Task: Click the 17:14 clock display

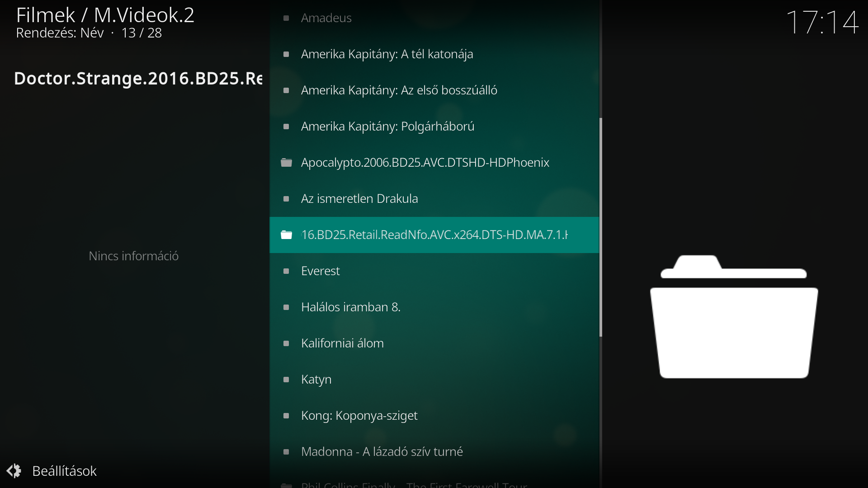Action: coord(822,22)
